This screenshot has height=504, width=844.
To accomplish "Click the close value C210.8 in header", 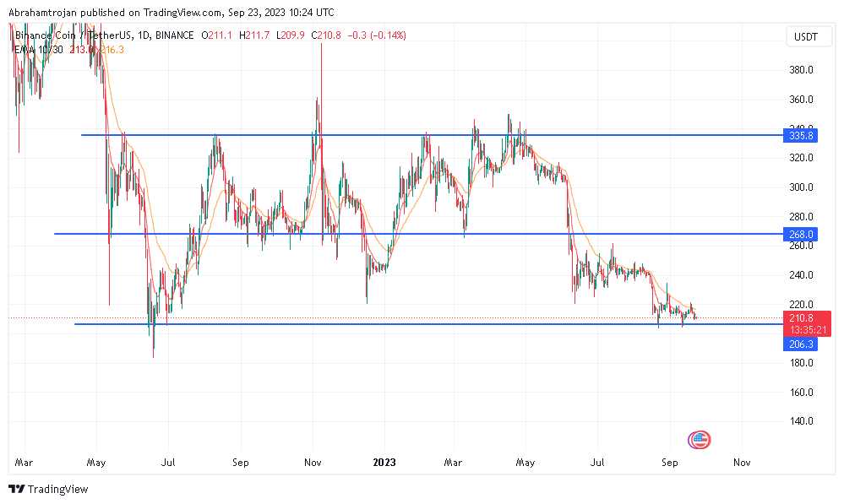I will (326, 35).
